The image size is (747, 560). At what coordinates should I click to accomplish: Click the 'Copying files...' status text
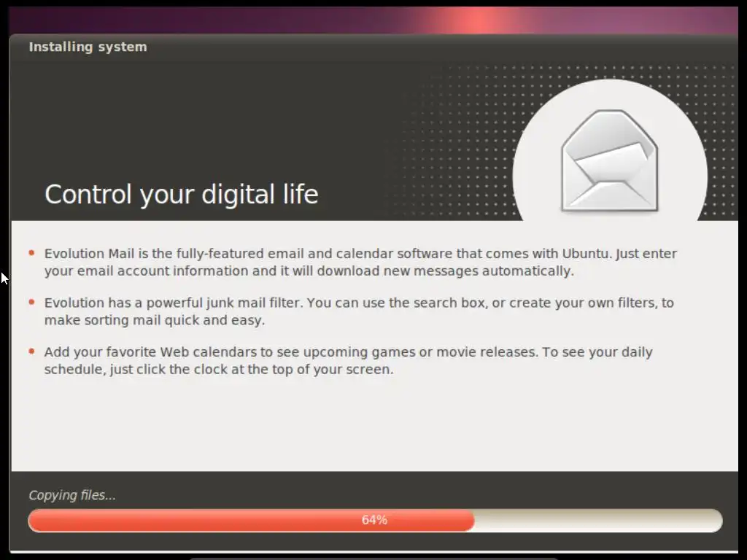pos(72,495)
